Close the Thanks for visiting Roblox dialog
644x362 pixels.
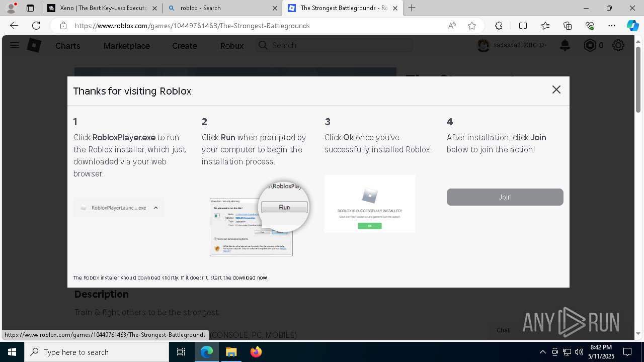tap(556, 89)
